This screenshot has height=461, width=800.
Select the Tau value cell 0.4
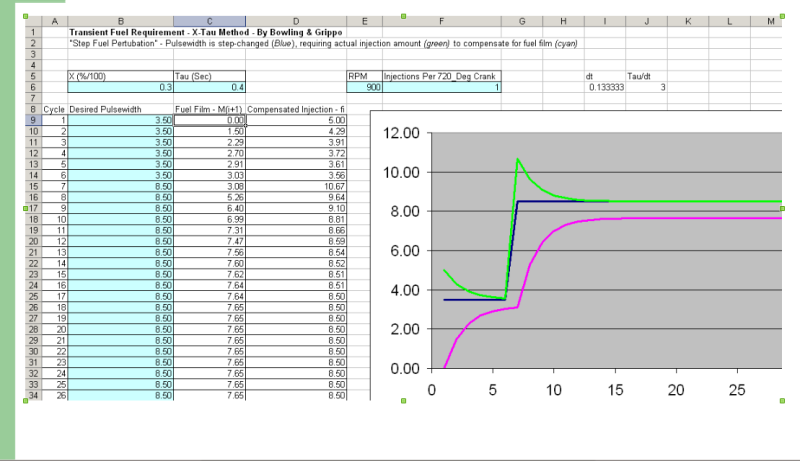click(208, 87)
